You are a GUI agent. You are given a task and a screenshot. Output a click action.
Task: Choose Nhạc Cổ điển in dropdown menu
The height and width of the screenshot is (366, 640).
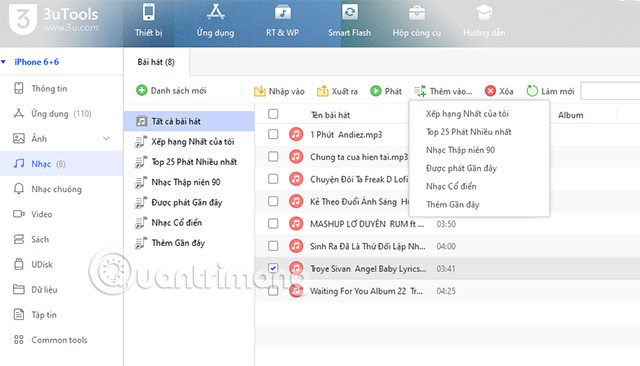pyautogui.click(x=479, y=186)
